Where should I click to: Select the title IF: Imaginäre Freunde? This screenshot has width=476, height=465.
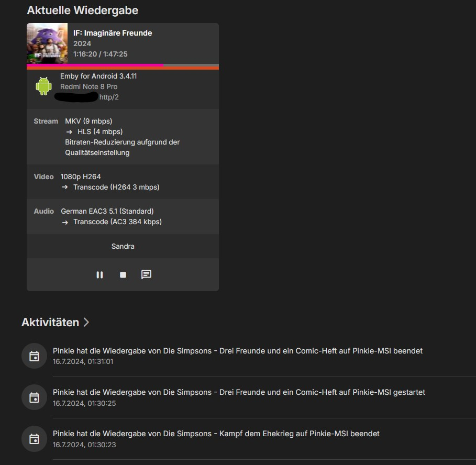point(113,33)
